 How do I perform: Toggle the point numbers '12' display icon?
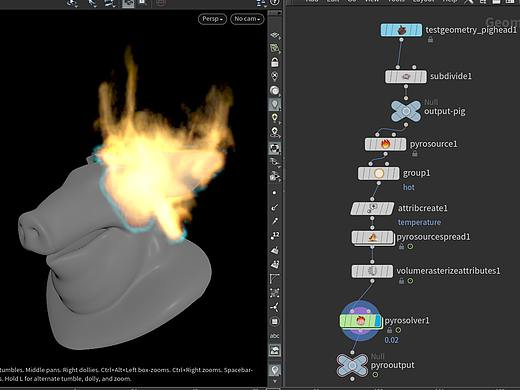pos(275,235)
